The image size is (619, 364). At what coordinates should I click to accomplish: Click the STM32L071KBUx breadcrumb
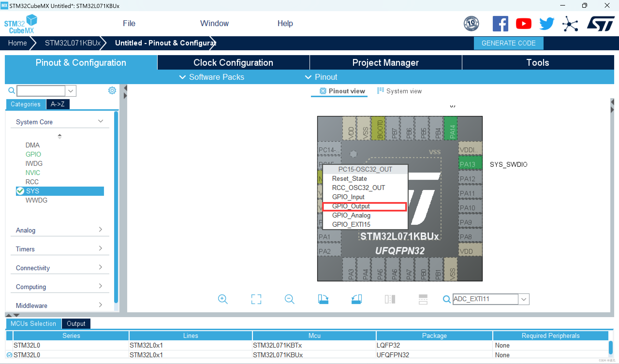73,43
